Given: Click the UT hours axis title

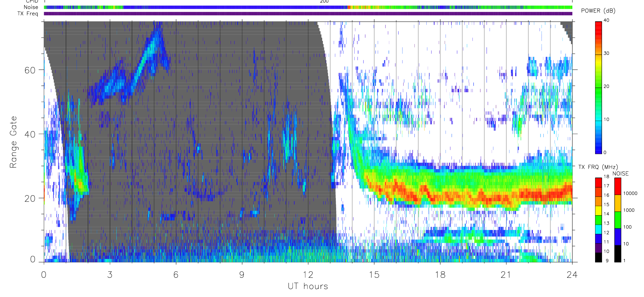Looking at the screenshot, I should click(x=308, y=286).
